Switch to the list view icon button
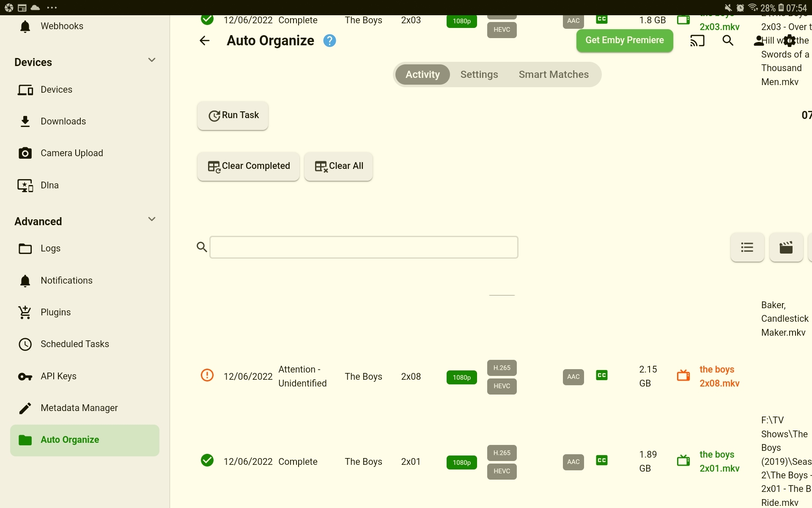 coord(747,247)
